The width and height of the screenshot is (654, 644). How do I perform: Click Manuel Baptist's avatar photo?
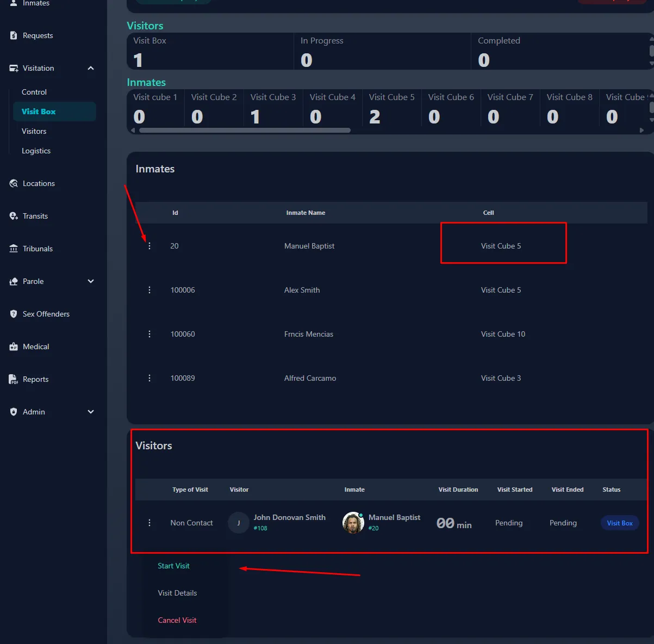pos(353,523)
